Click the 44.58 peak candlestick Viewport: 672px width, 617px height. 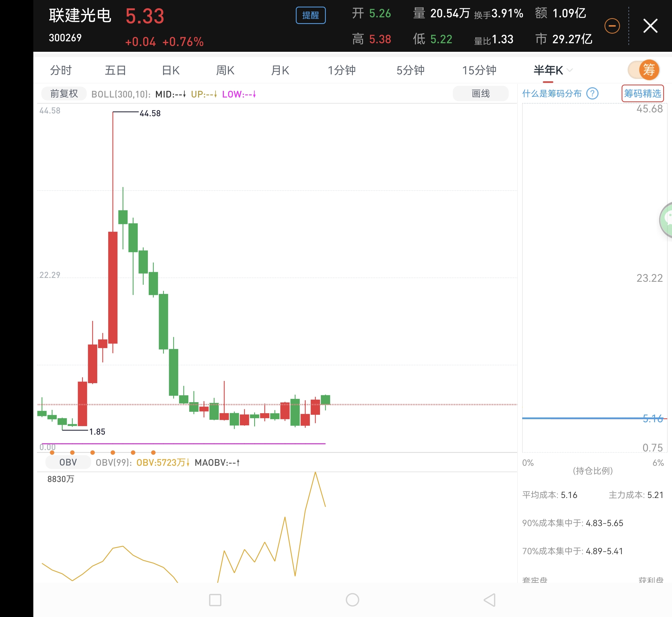pyautogui.click(x=113, y=287)
